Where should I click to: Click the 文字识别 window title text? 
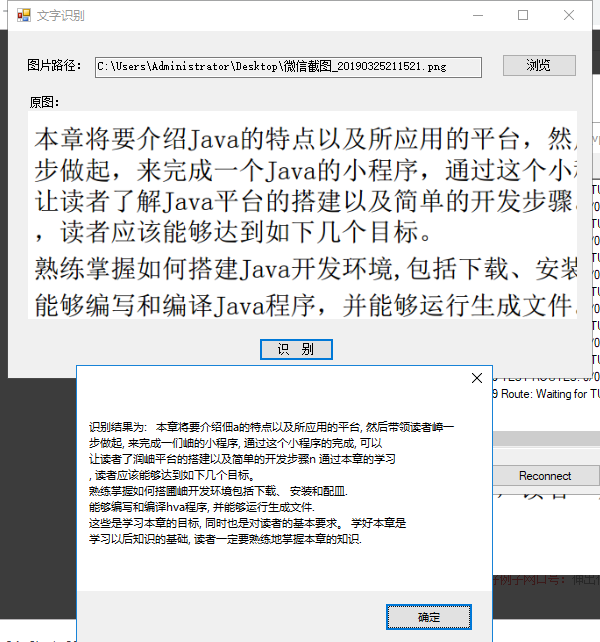pos(60,16)
